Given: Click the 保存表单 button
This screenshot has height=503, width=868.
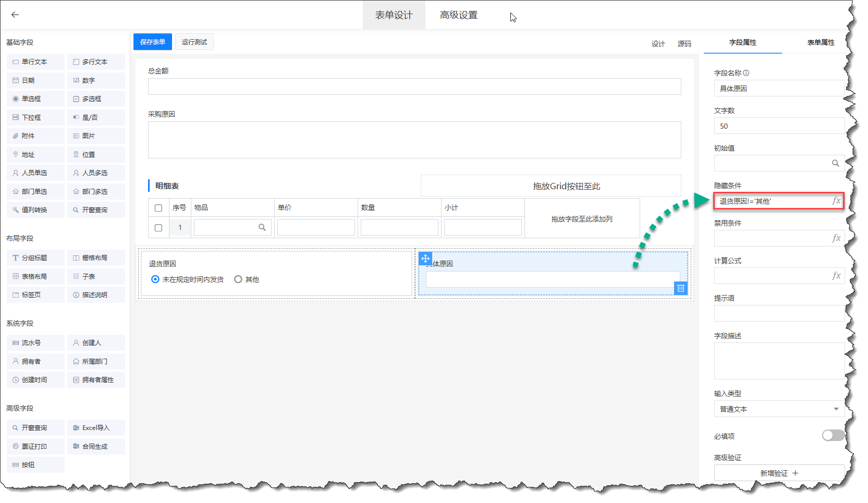Looking at the screenshot, I should (x=152, y=42).
